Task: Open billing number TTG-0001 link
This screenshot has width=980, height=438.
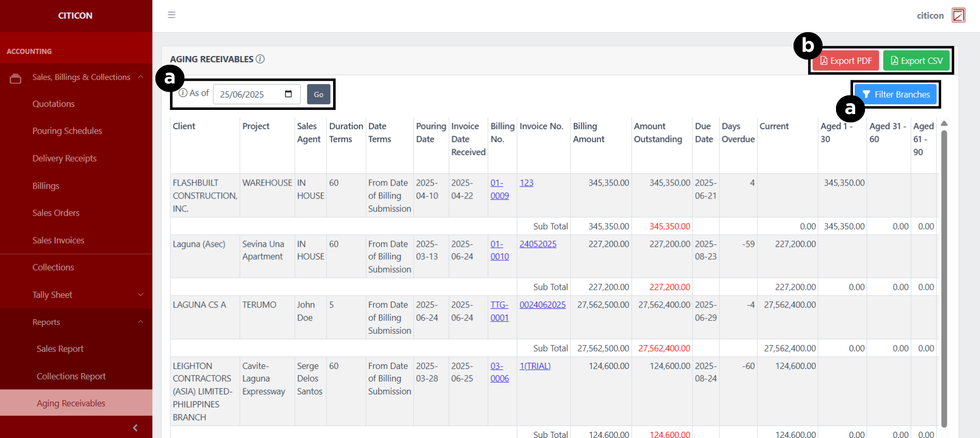Action: pos(499,311)
